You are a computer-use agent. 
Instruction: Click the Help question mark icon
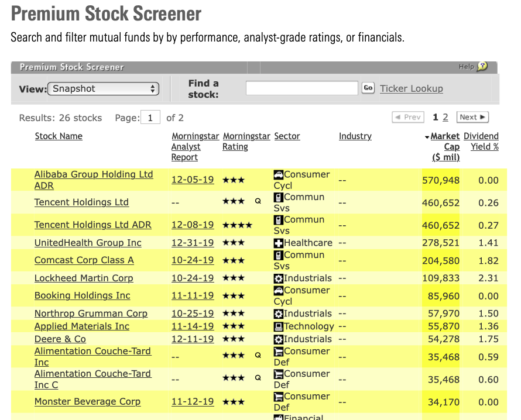(x=482, y=67)
